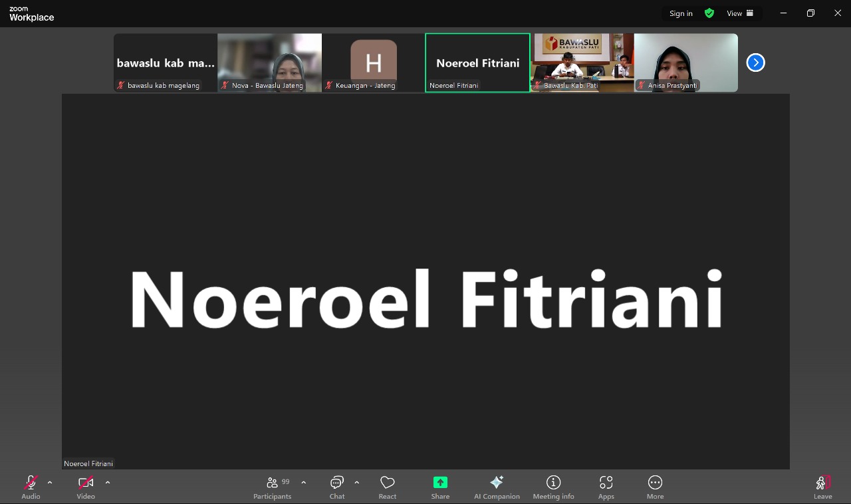Turn on camera with Video button
851x504 pixels.
pyautogui.click(x=85, y=486)
